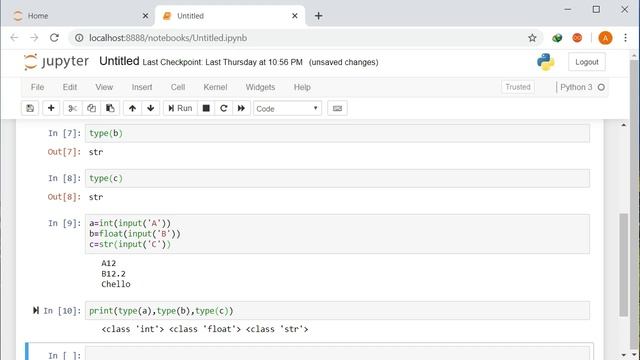Go forward in browser history

[34, 38]
